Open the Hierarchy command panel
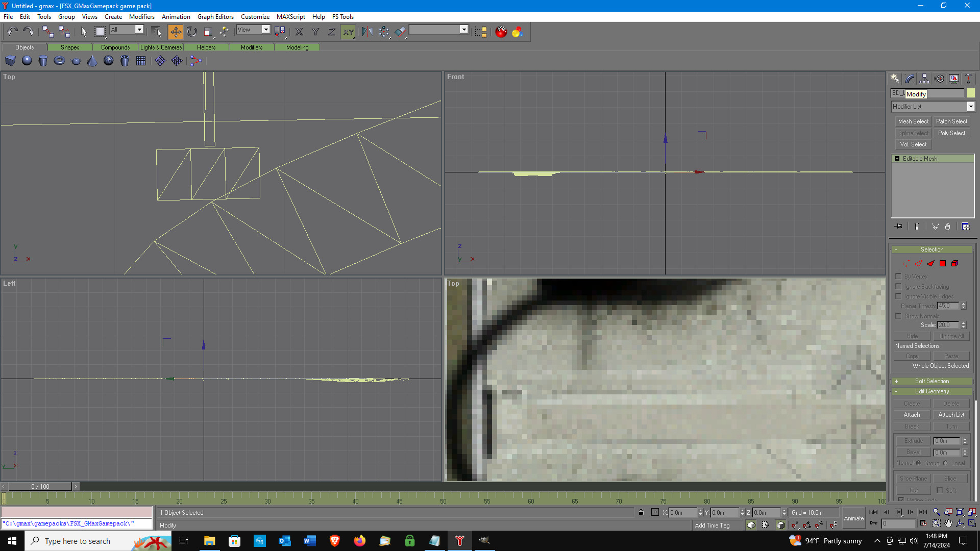The width and height of the screenshot is (980, 551). pos(924,79)
